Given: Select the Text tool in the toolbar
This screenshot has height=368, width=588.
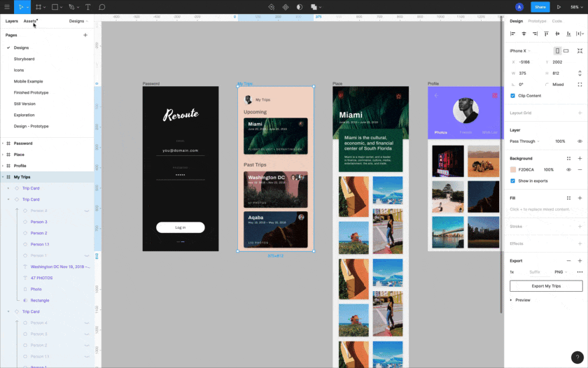Looking at the screenshot, I should [x=87, y=7].
